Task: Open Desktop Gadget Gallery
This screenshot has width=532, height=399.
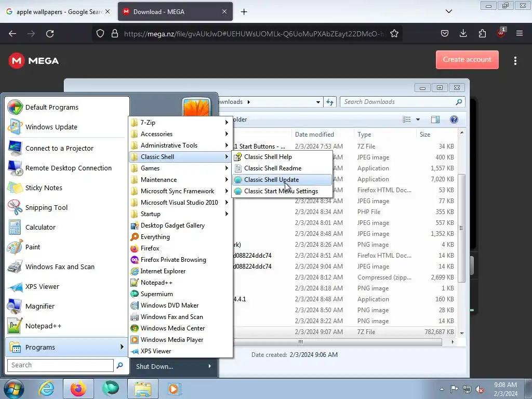Action: tap(180, 225)
